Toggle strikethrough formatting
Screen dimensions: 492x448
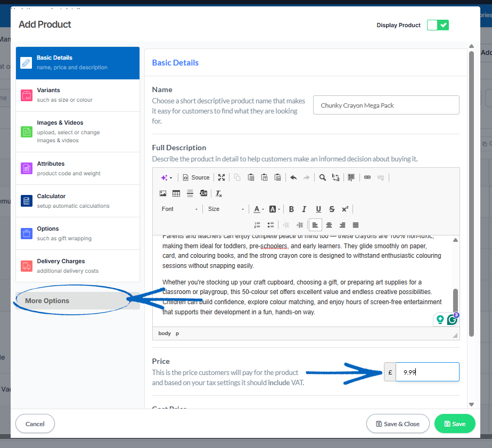[332, 209]
